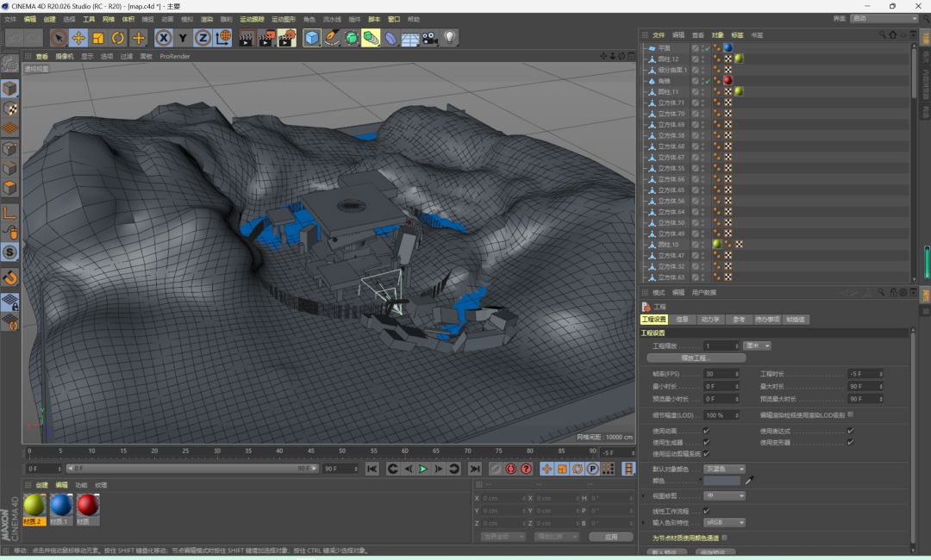Click the color swatch beside 颜色
931x560 pixels.
[x=722, y=481]
